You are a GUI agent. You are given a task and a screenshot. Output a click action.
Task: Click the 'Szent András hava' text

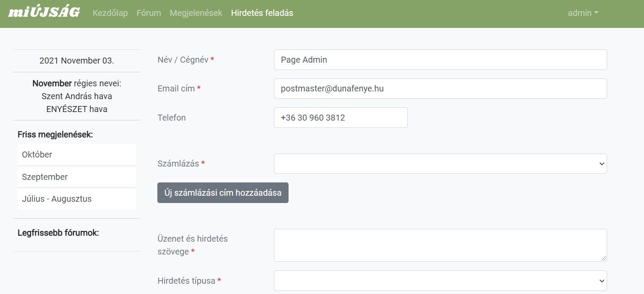(x=77, y=96)
